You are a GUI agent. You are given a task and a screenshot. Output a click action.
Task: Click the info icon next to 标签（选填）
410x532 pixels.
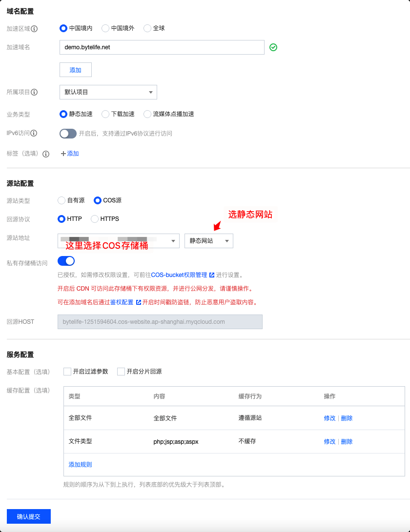[46, 154]
